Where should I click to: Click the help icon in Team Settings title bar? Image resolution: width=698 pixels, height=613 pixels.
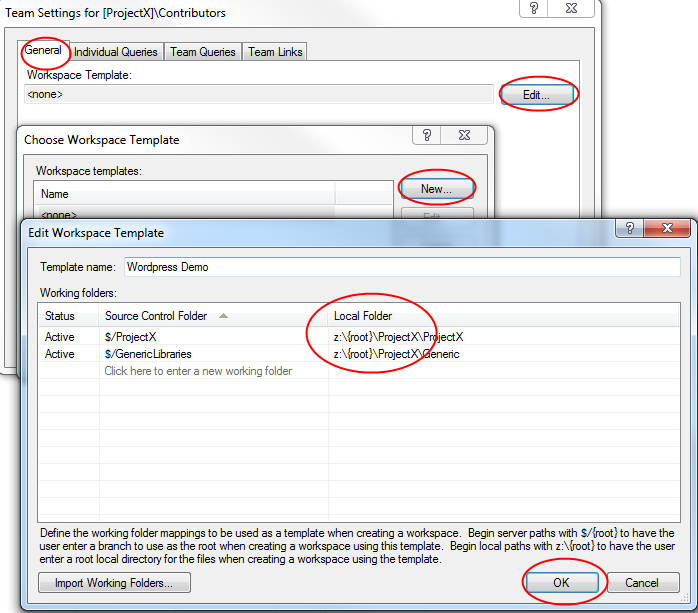[535, 9]
